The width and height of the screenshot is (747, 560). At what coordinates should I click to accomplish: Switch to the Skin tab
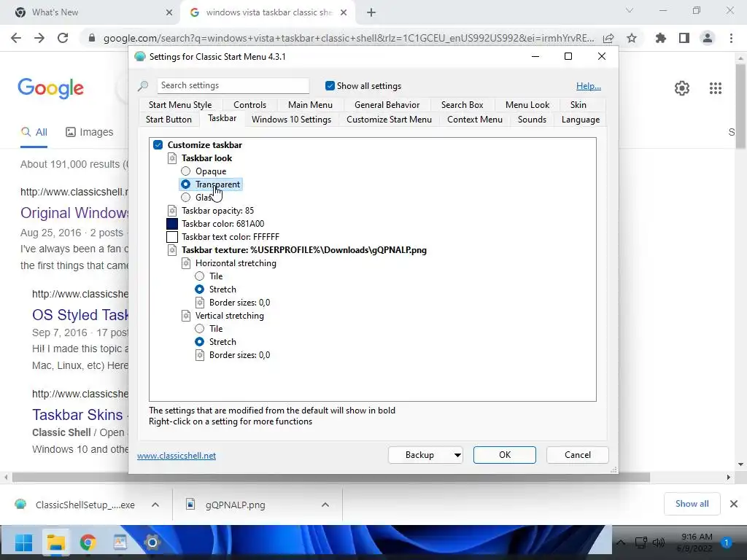coord(578,105)
